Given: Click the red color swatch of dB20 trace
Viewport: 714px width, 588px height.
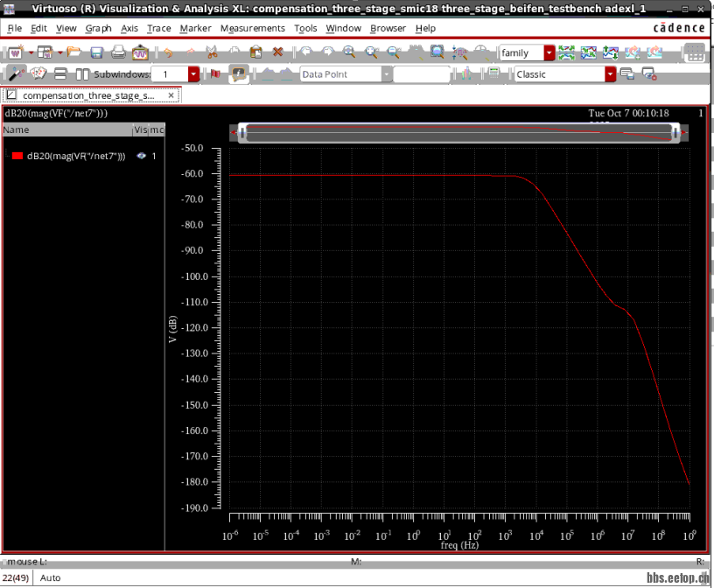Looking at the screenshot, I should 17,156.
